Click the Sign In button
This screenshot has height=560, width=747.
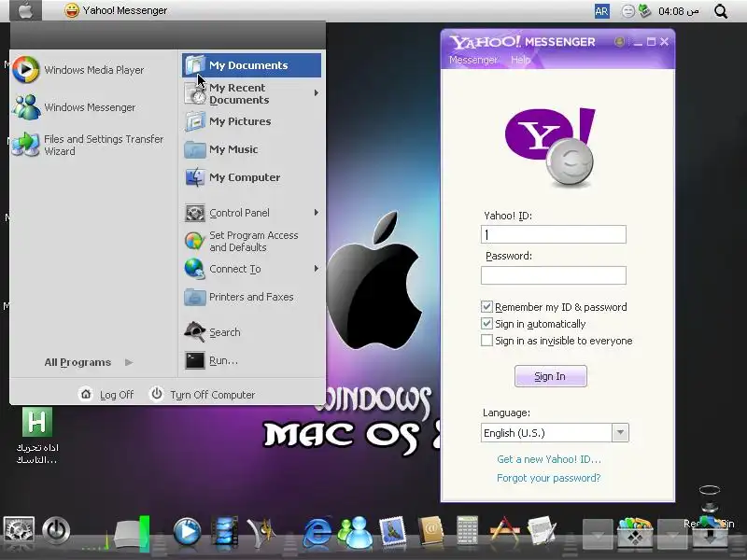550,376
